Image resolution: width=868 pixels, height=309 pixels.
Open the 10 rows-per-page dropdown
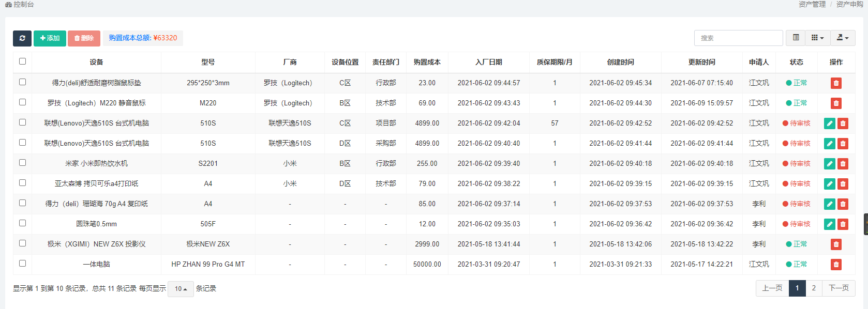181,289
